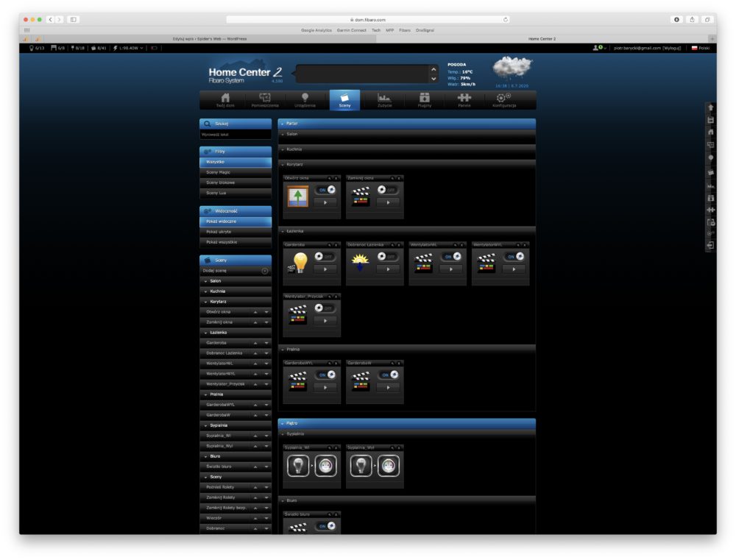The height and width of the screenshot is (560, 736).
Task: Open settings wrench on Otwórz okna card
Action: [330, 178]
